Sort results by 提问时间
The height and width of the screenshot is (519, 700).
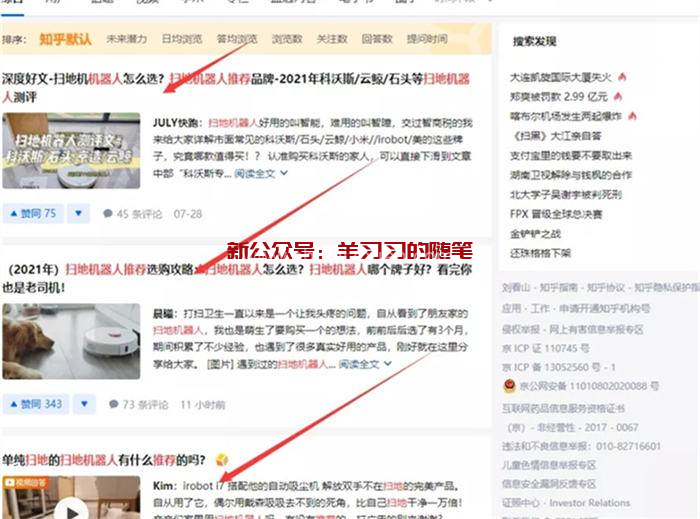click(x=426, y=39)
